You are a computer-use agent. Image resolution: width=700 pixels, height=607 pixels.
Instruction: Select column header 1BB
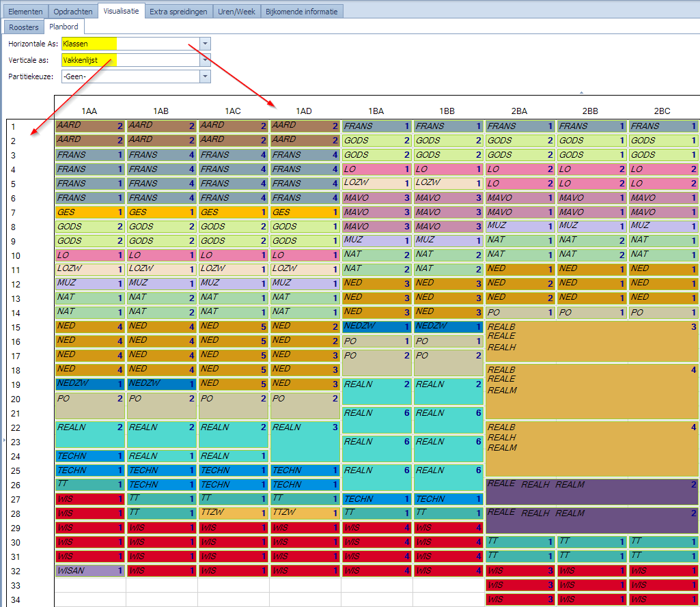point(447,111)
